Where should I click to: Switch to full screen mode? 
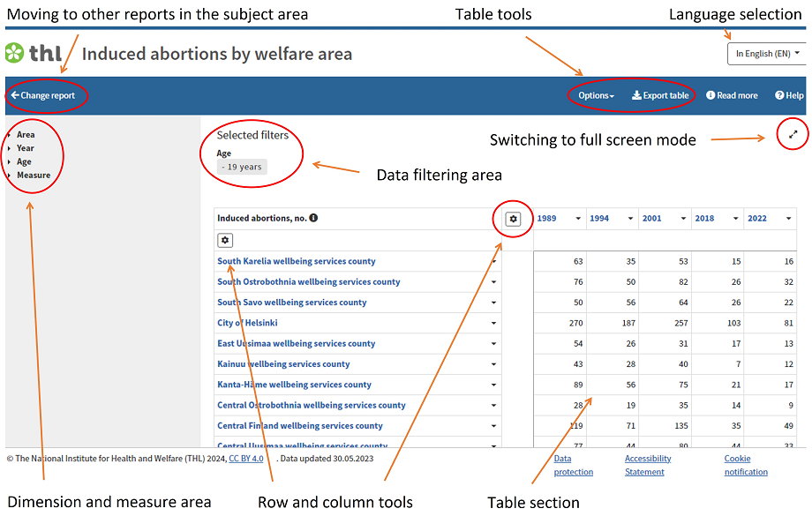coord(793,135)
